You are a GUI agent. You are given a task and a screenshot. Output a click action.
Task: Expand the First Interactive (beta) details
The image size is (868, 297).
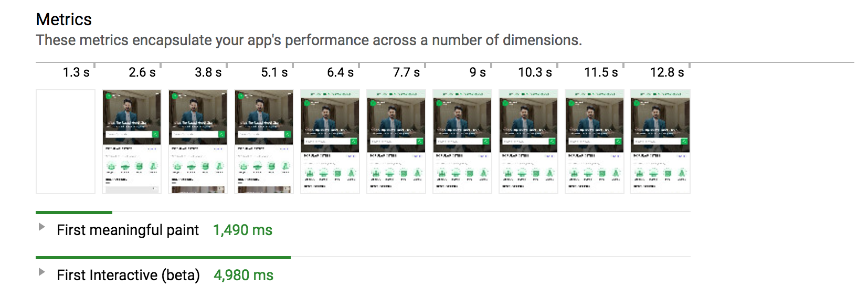click(x=41, y=272)
